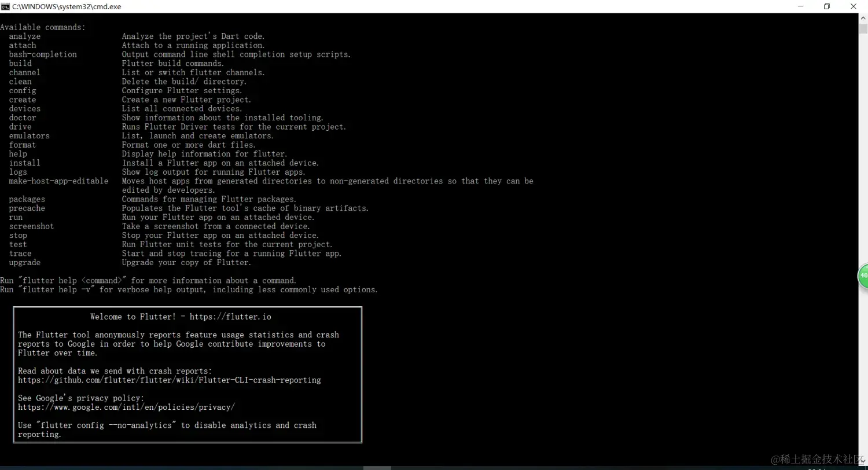Click the cmd.exe window title text
This screenshot has width=868, height=470.
tap(67, 6)
